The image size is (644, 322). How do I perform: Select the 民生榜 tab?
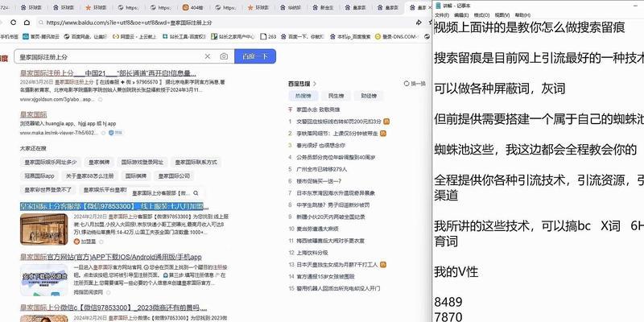coord(336,96)
